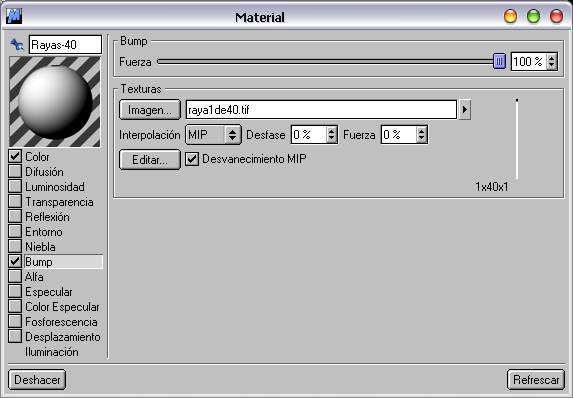The width and height of the screenshot is (573, 398).
Task: Click the yellow minimize window button
Action: pos(510,16)
